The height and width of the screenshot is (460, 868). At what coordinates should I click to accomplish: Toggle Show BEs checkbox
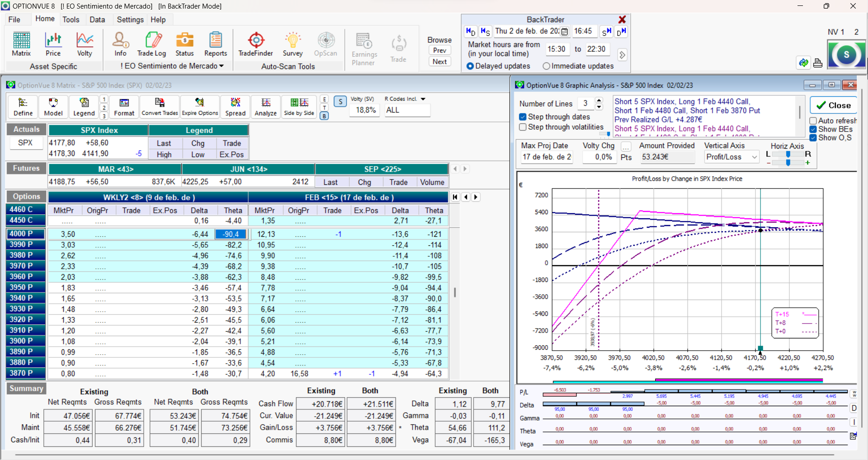pos(813,129)
